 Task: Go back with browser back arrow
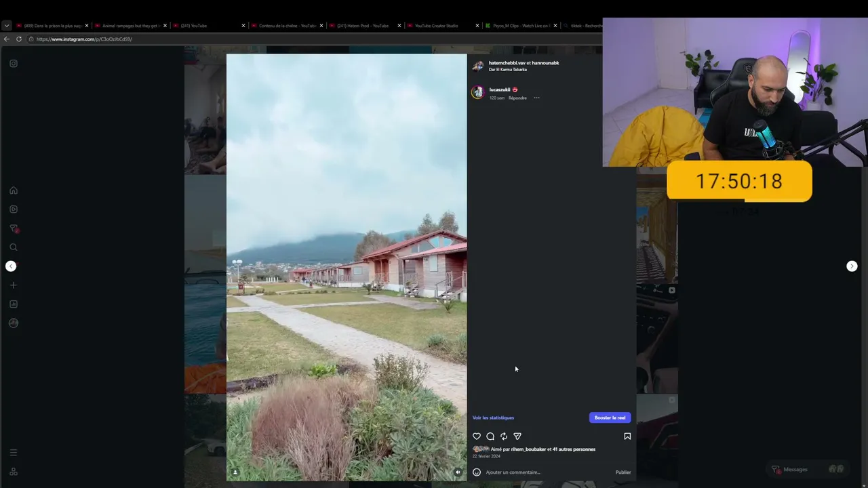click(x=7, y=39)
